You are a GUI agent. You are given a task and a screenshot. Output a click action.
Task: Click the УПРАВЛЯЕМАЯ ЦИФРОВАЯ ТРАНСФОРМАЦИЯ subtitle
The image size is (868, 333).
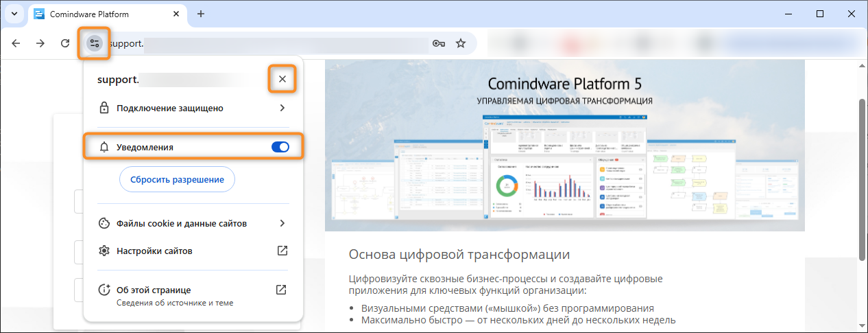(x=565, y=101)
